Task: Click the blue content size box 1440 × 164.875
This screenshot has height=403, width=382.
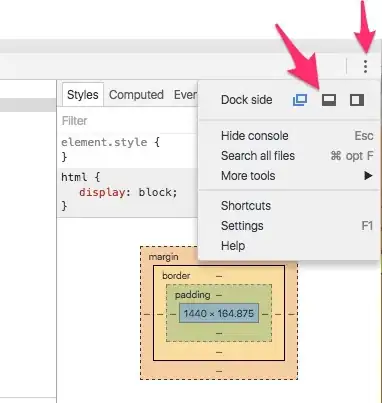Action: (x=219, y=313)
